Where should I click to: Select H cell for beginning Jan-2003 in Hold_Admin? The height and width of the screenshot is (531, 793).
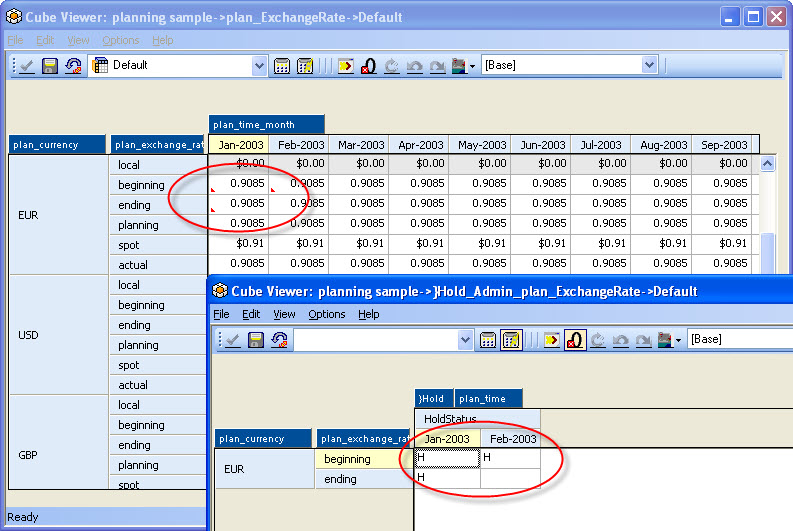point(447,458)
